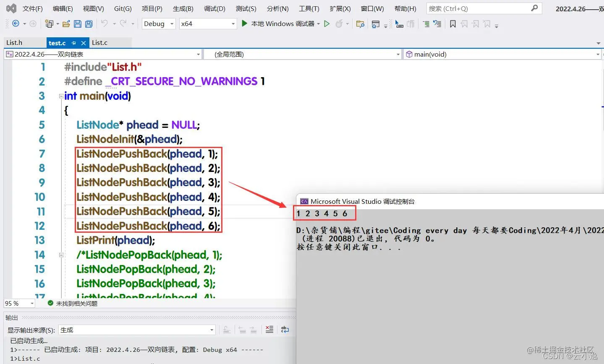The image size is (604, 364).
Task: Toggle a bookmark with the bookmark icon
Action: tap(453, 24)
